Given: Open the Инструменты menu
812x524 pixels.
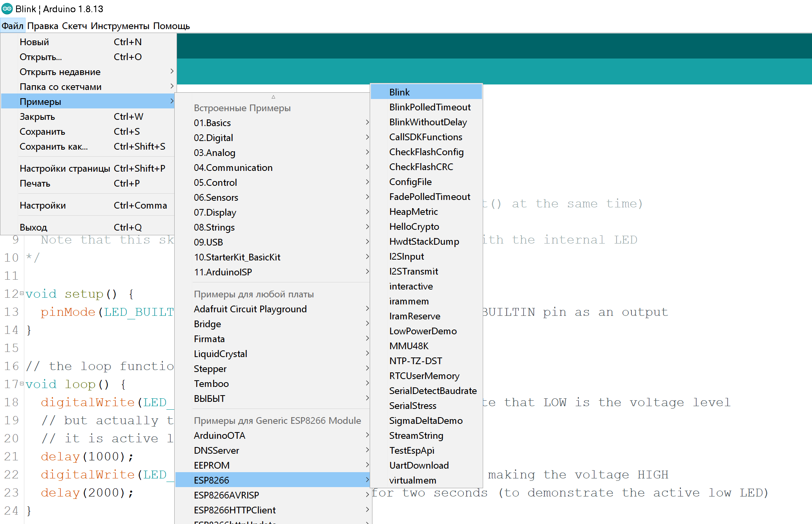Looking at the screenshot, I should click(x=120, y=26).
